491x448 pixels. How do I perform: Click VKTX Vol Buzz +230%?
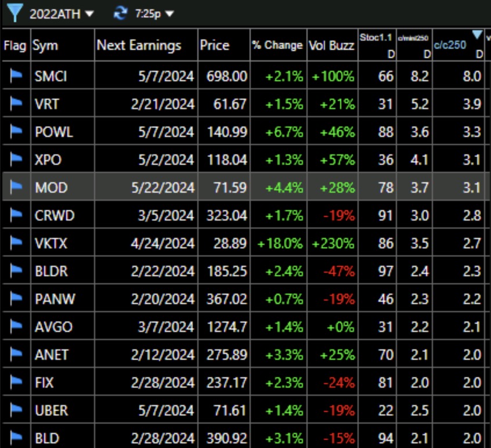click(333, 244)
